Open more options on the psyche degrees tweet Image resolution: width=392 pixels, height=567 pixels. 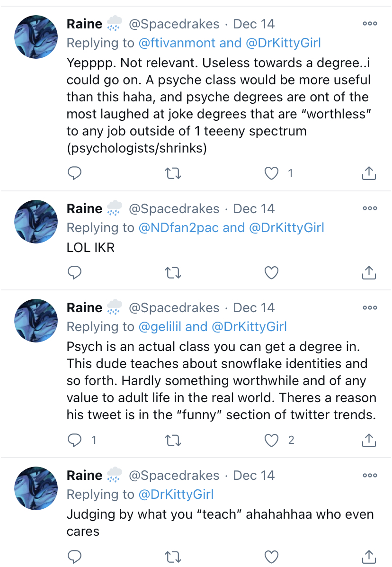(370, 24)
